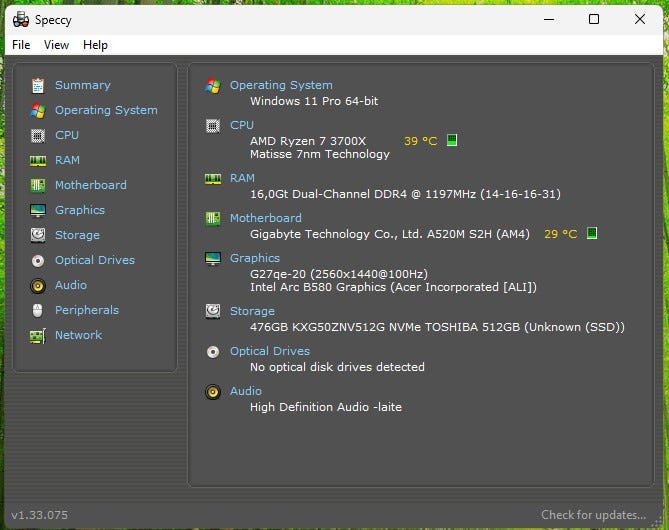669x530 pixels.
Task: Select CPU label in the sidebar
Action: click(67, 135)
